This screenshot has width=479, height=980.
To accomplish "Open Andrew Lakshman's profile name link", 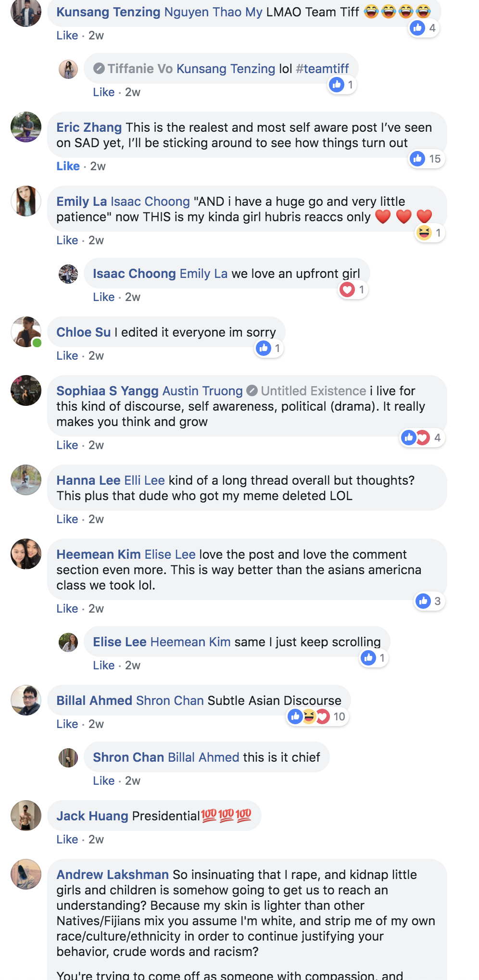I will 113,875.
